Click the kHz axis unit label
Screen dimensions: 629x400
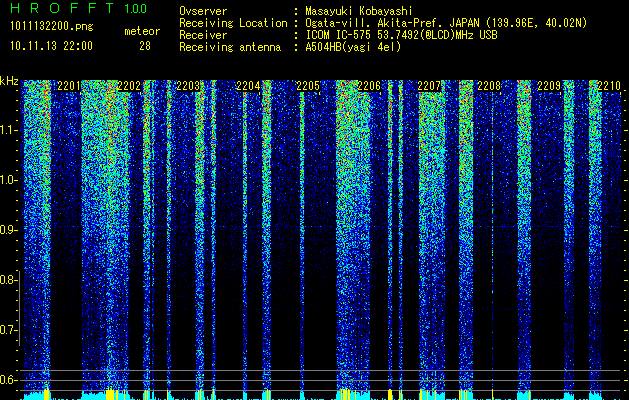coord(9,81)
